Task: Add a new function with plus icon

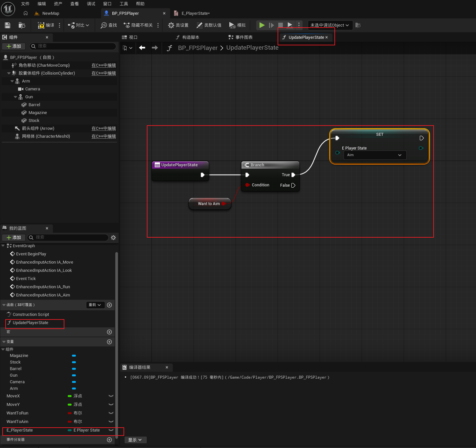Action: [x=110, y=305]
